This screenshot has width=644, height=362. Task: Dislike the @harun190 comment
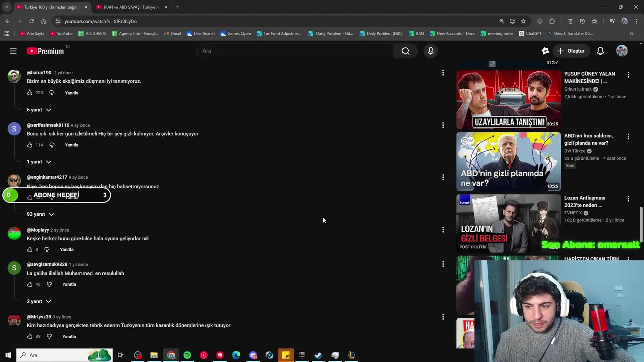tap(52, 93)
